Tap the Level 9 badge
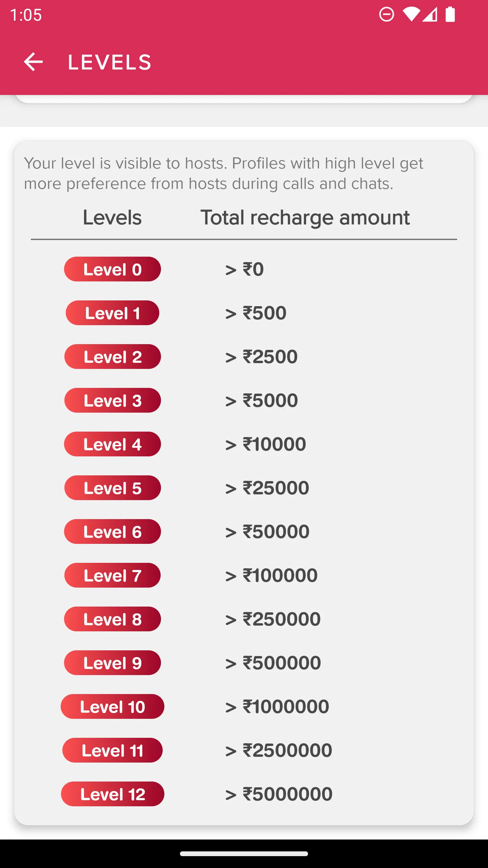Image resolution: width=488 pixels, height=868 pixels. click(113, 663)
